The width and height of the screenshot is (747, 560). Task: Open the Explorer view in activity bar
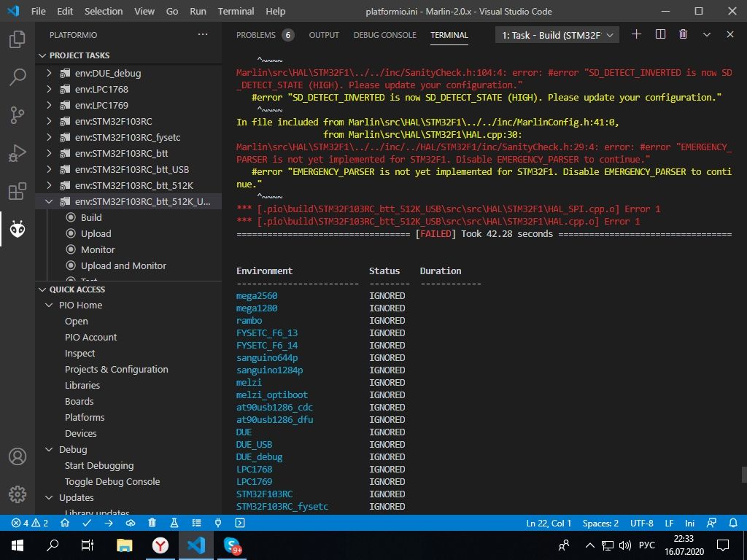click(x=18, y=39)
